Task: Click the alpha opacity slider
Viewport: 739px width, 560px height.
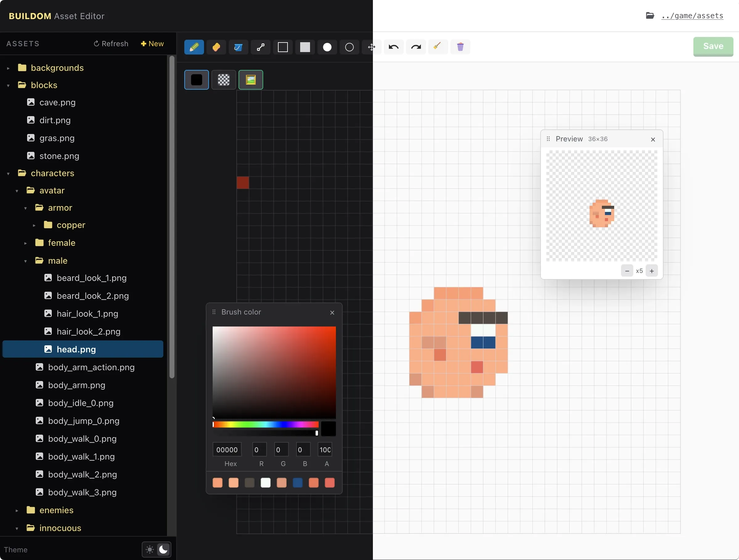Action: (x=266, y=433)
